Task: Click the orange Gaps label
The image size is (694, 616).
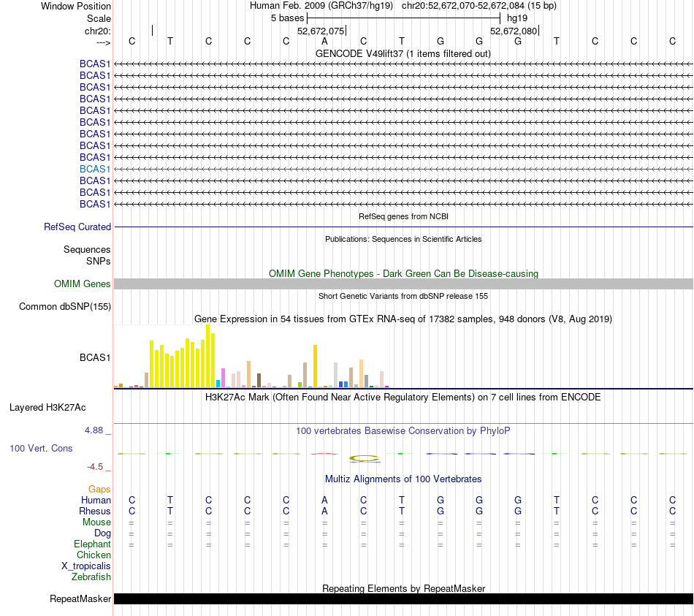Action: pos(99,489)
